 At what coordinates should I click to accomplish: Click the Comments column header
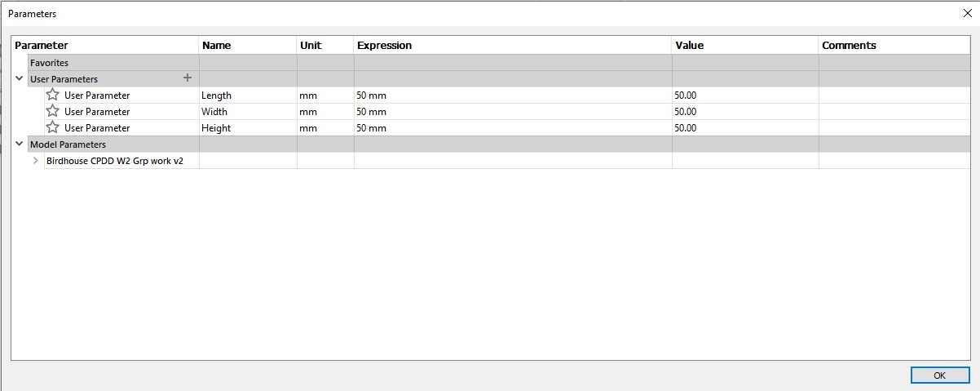pyautogui.click(x=894, y=45)
